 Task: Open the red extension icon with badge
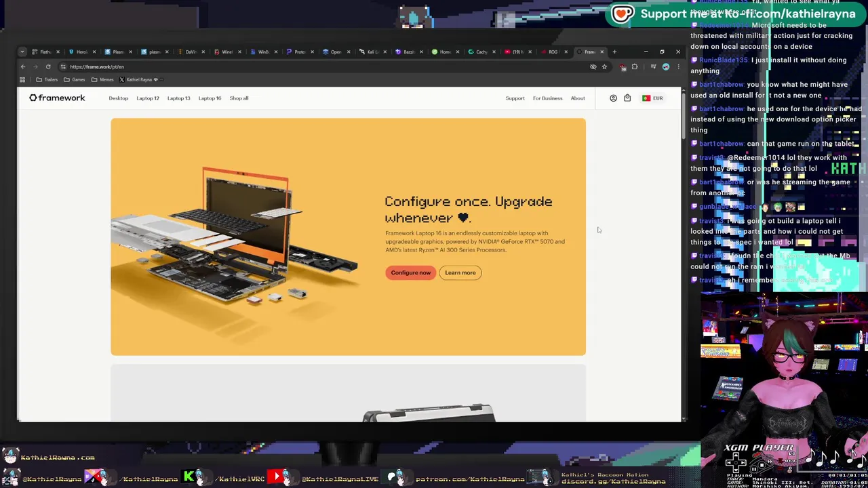pyautogui.click(x=623, y=67)
